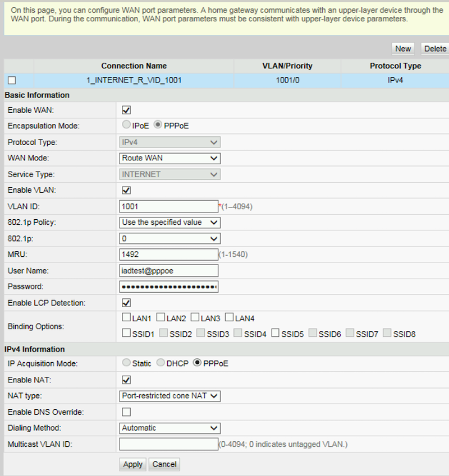Toggle the Enable VLAN checkbox
The width and height of the screenshot is (449, 476).
(x=126, y=190)
